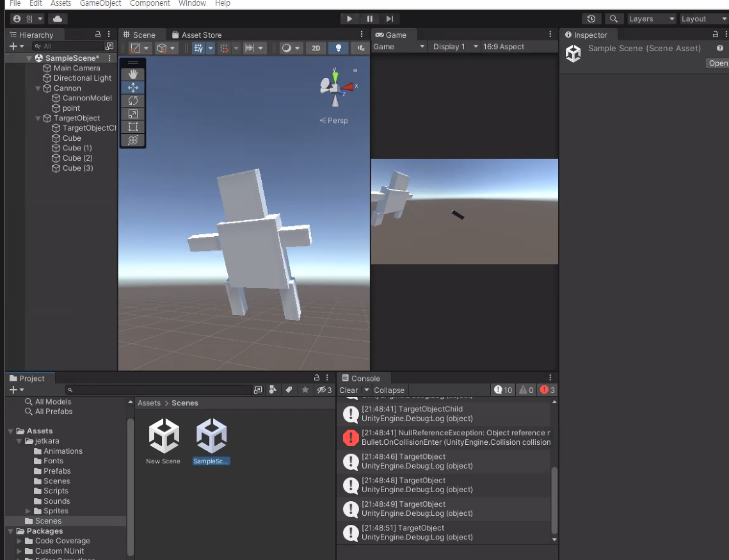729x560 pixels.
Task: Collapse the Cannon object in Hierarchy
Action: (x=38, y=88)
